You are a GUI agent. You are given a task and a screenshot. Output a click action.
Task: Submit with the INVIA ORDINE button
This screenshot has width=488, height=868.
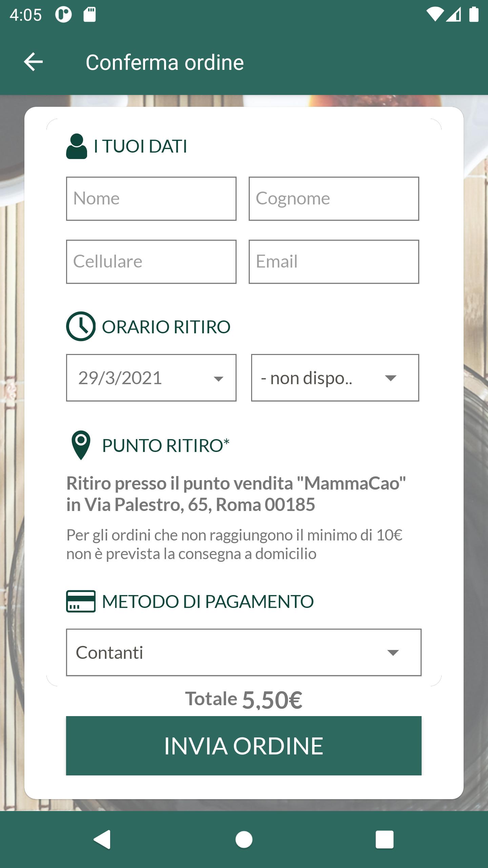(x=244, y=746)
